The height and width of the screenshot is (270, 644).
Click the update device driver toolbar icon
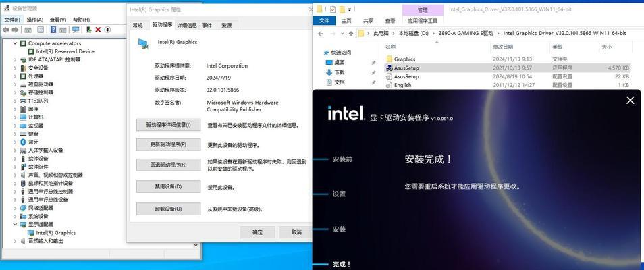tap(88, 30)
